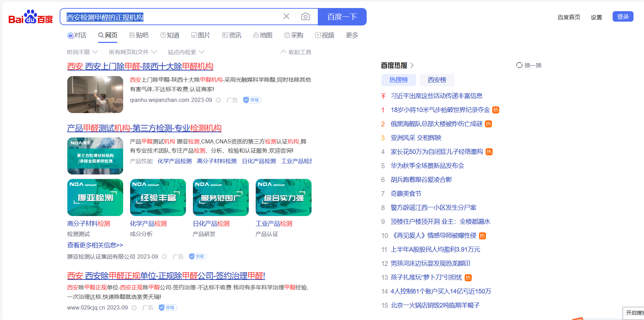Open 日化产品检测 property link
Viewport: 644px width, 320px height.
(x=259, y=161)
